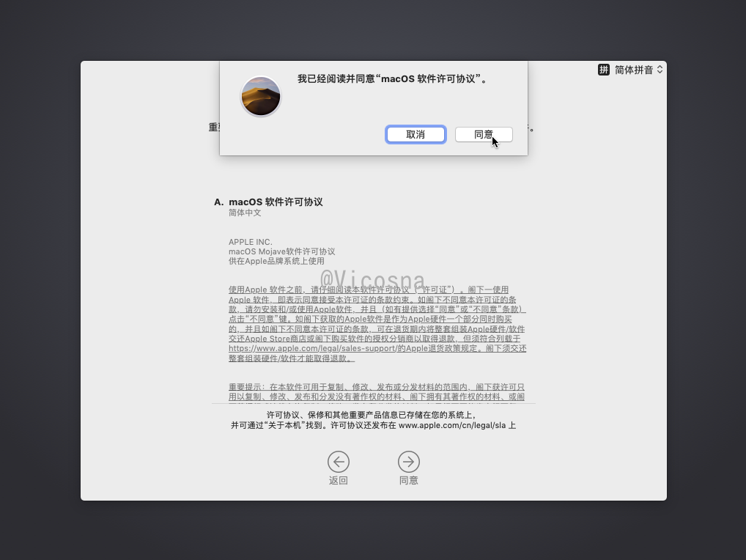Click the footer line starting "许可协议、保修"
The width and height of the screenshot is (746, 560).
click(x=371, y=416)
